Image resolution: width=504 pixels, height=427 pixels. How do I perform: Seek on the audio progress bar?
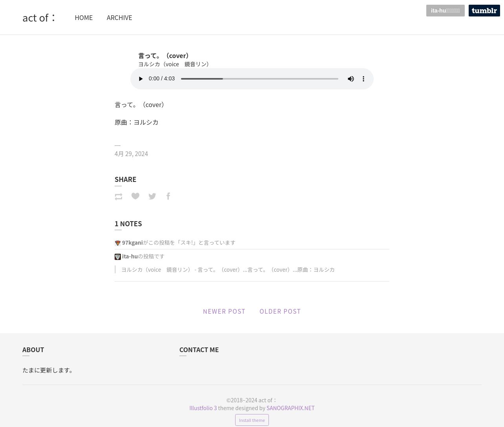click(x=259, y=79)
